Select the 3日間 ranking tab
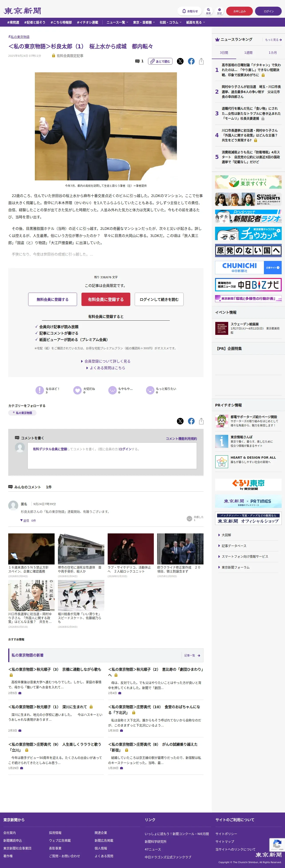285x868 pixels. click(x=224, y=53)
